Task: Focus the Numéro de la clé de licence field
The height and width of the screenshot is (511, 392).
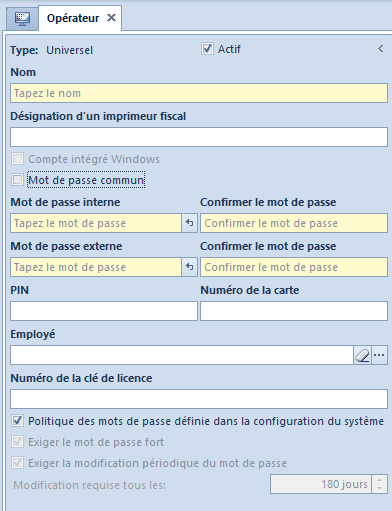Action: coord(199,399)
